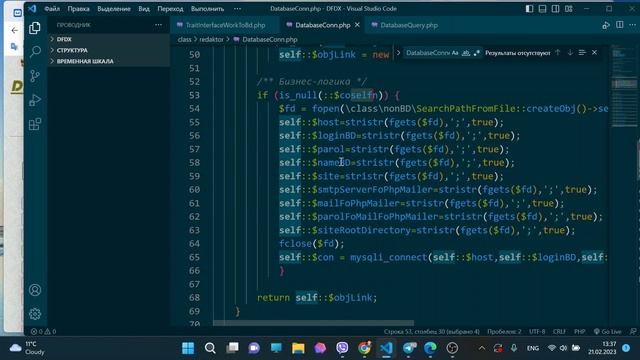
Task: Open line and column status Строка 53
Action: pos(431,331)
